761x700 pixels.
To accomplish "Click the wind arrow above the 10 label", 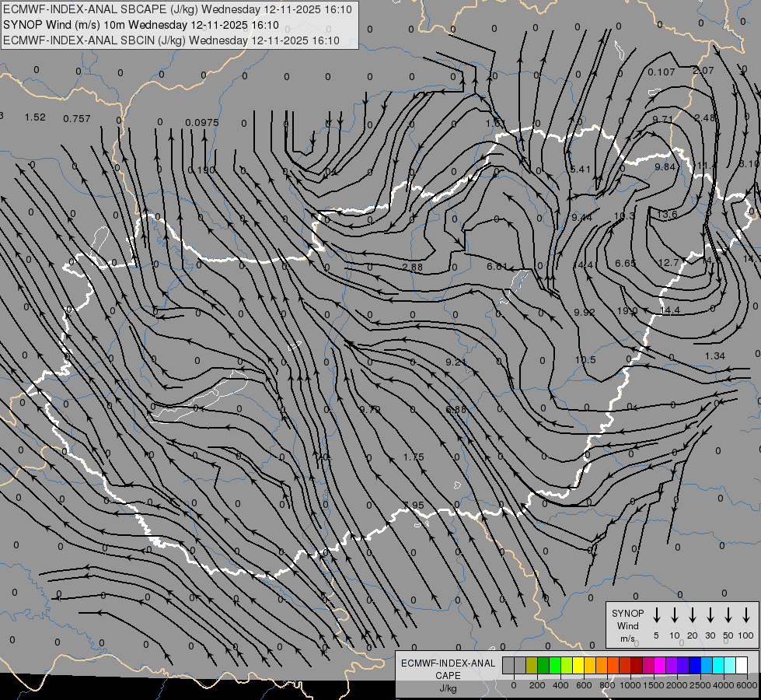I will pos(674,615).
